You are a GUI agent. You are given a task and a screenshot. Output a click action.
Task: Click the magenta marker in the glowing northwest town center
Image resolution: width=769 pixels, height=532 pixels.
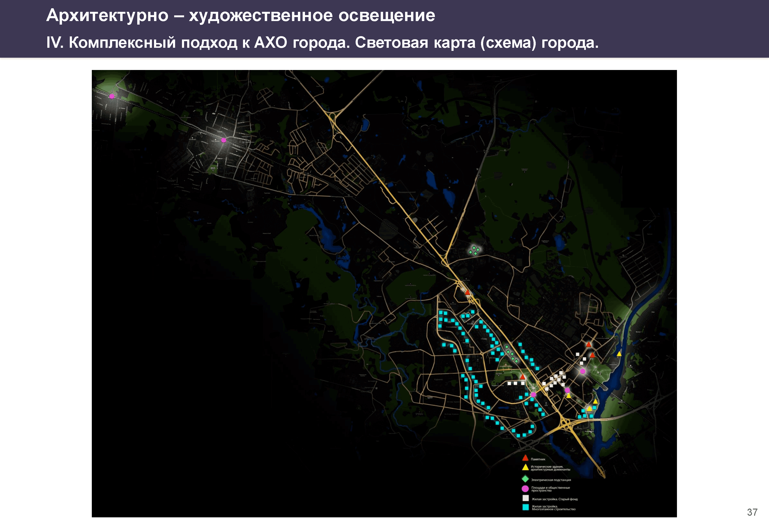coord(224,140)
